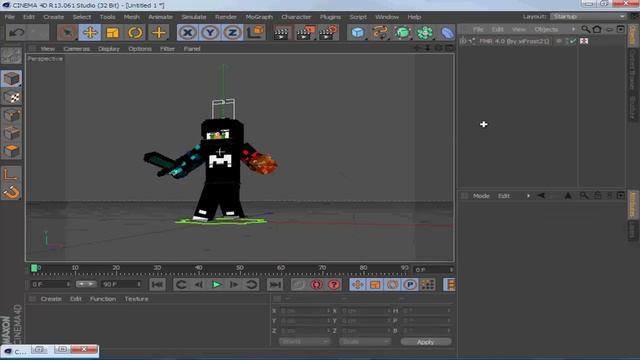Open the Character menu
Screen dimensions: 640x360
(x=296, y=17)
